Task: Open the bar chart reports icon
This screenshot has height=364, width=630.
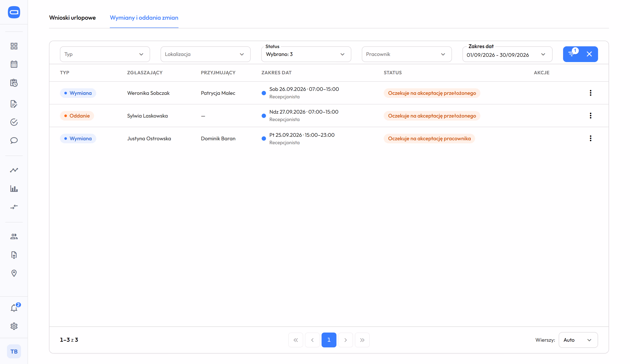Action: (14, 189)
